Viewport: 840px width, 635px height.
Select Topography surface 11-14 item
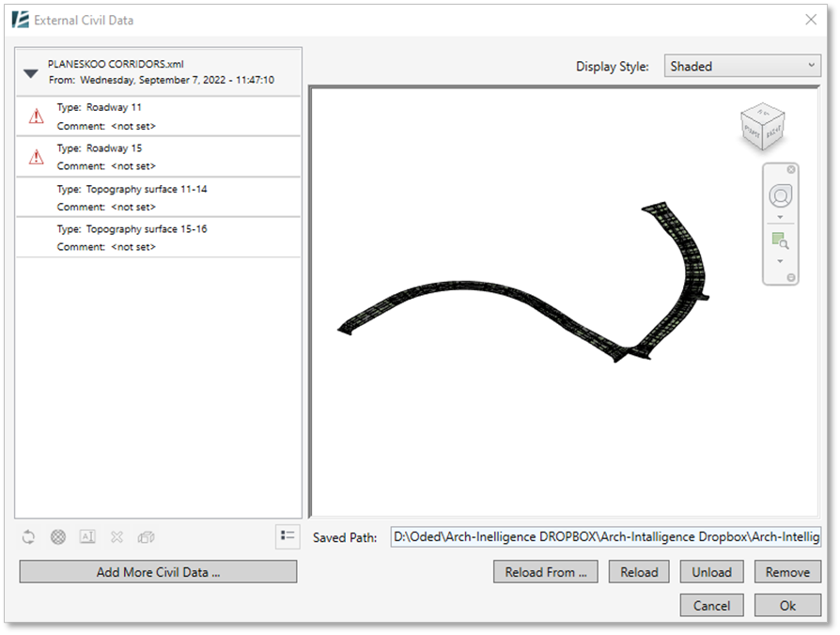click(x=159, y=197)
